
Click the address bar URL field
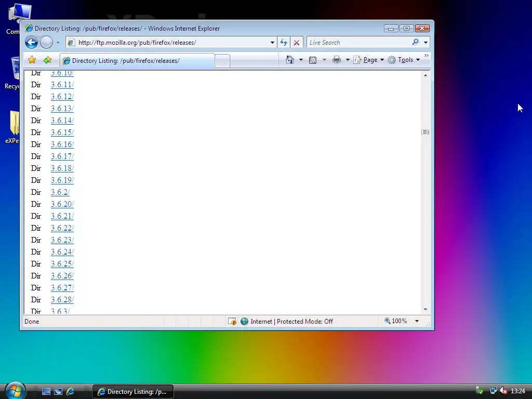170,43
